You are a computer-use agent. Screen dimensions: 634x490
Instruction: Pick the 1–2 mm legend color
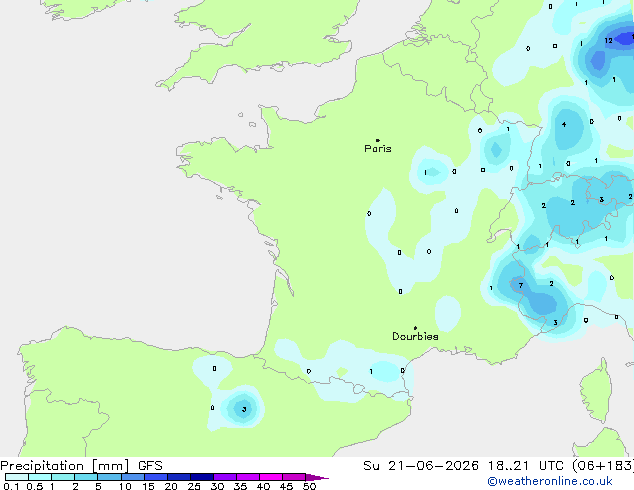coord(63,477)
